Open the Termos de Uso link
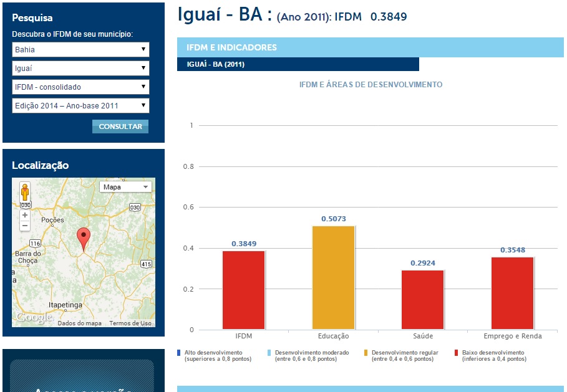Screen dimensions: 567x392 130,323
